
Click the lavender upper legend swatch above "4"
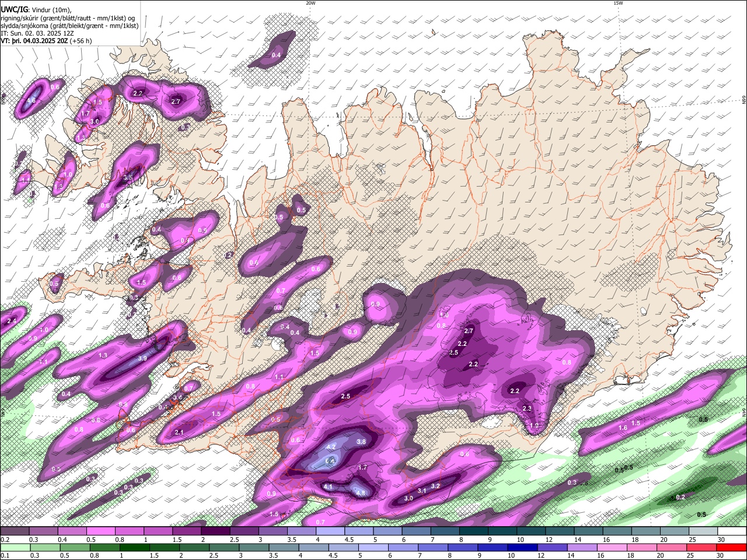(330, 531)
